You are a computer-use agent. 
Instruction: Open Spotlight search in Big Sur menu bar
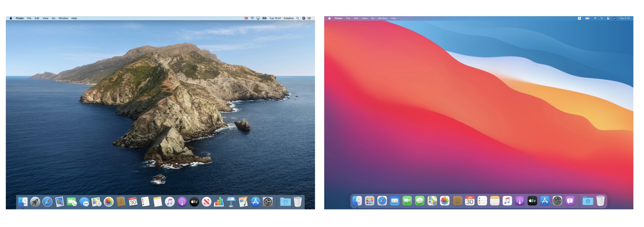tap(602, 18)
